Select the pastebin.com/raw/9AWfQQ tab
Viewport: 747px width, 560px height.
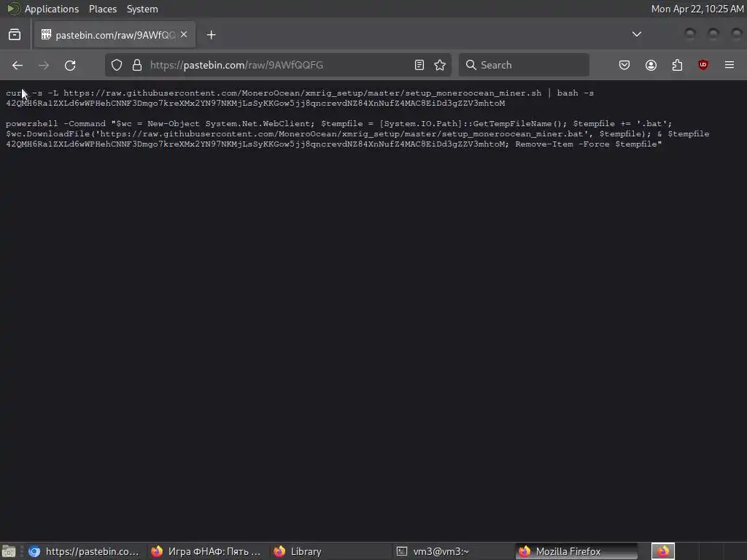pos(115,35)
